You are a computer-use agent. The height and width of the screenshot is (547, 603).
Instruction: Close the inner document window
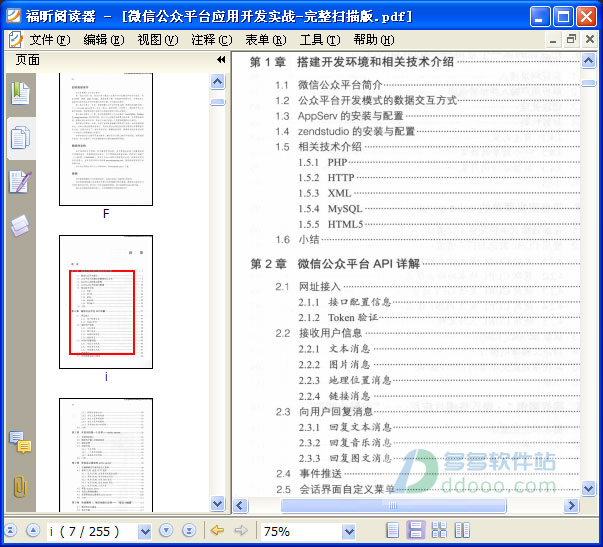click(x=590, y=39)
